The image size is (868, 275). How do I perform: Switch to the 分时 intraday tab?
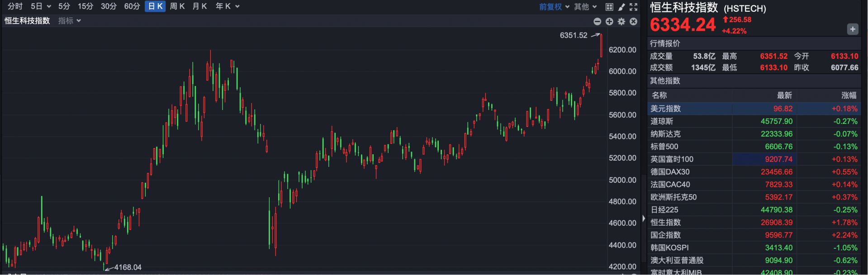coord(15,6)
